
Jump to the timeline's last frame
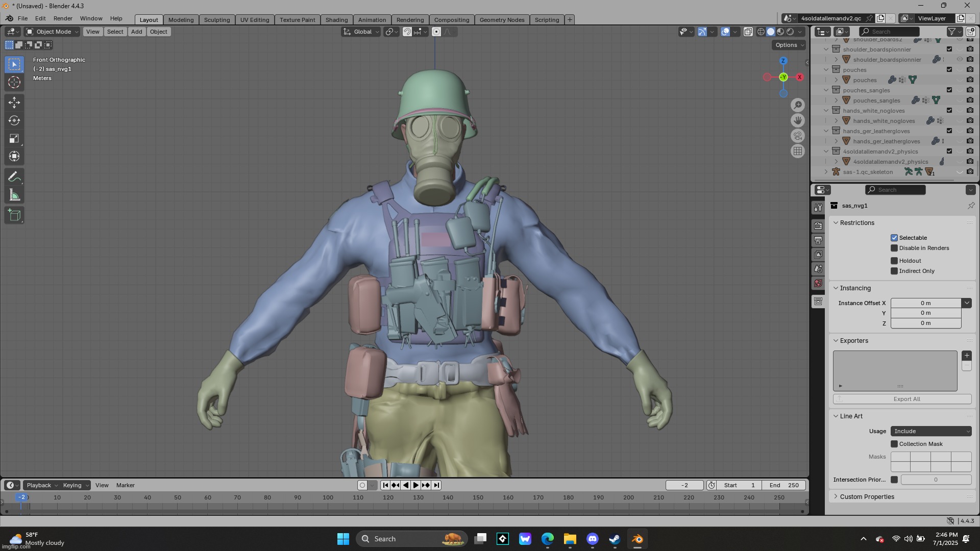pos(436,485)
